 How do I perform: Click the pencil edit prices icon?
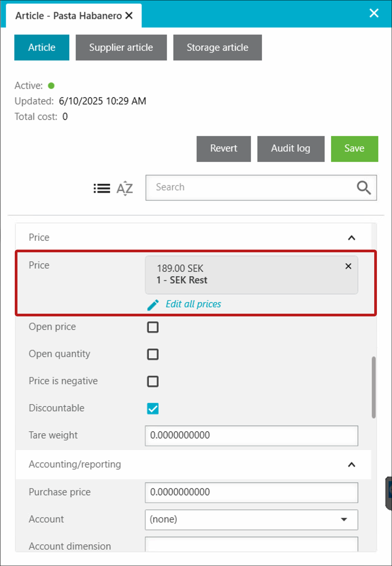(153, 305)
